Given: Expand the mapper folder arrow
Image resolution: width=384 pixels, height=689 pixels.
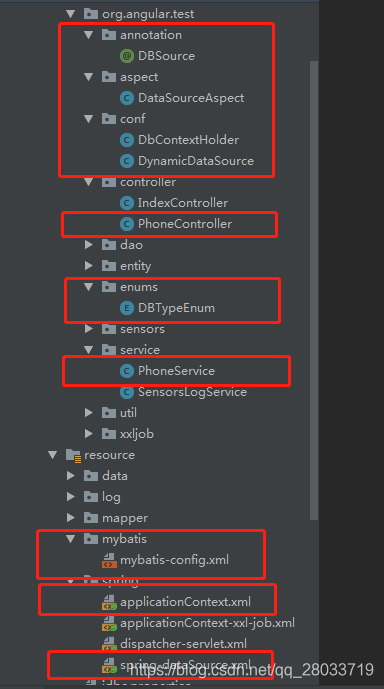Looking at the screenshot, I should pos(71,518).
